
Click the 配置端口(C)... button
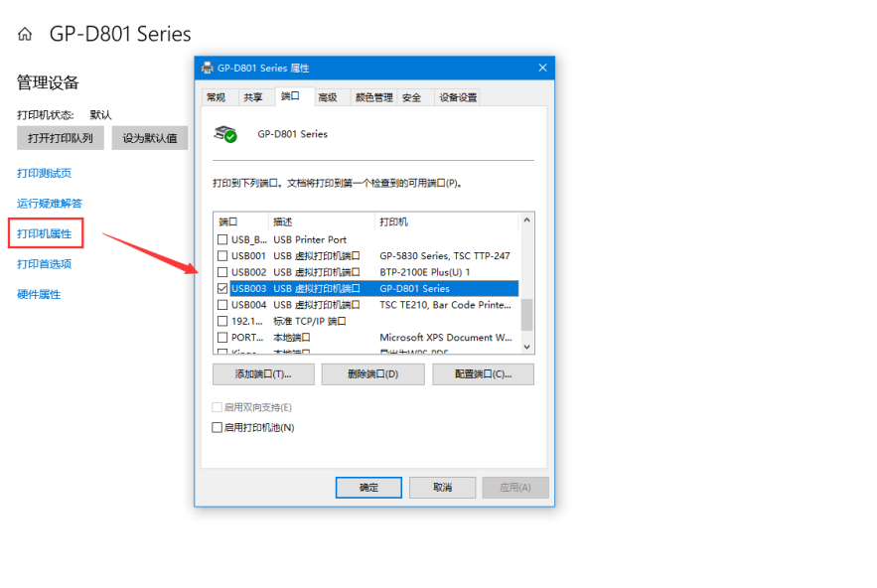(x=483, y=374)
